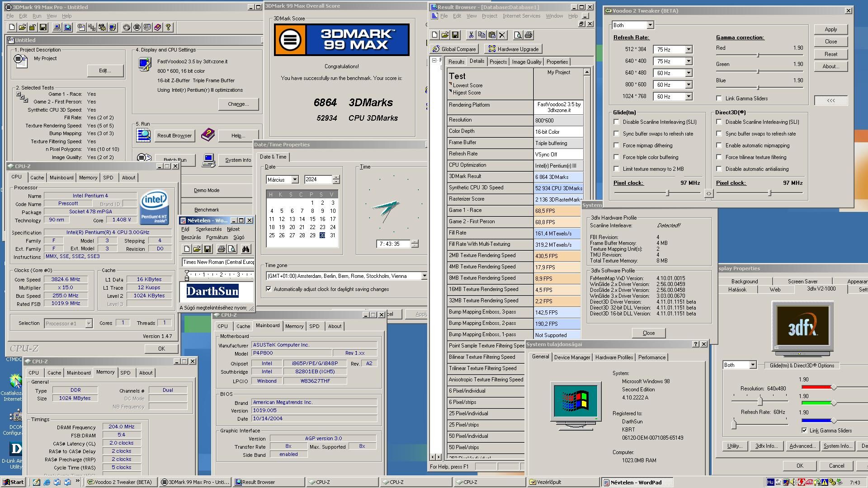The image size is (868, 488).
Task: Open CPU-Z Processor #1 selection dropdown
Action: [x=89, y=324]
